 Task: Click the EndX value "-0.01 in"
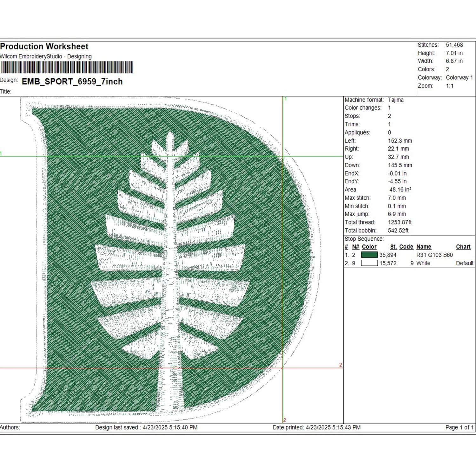397,173
